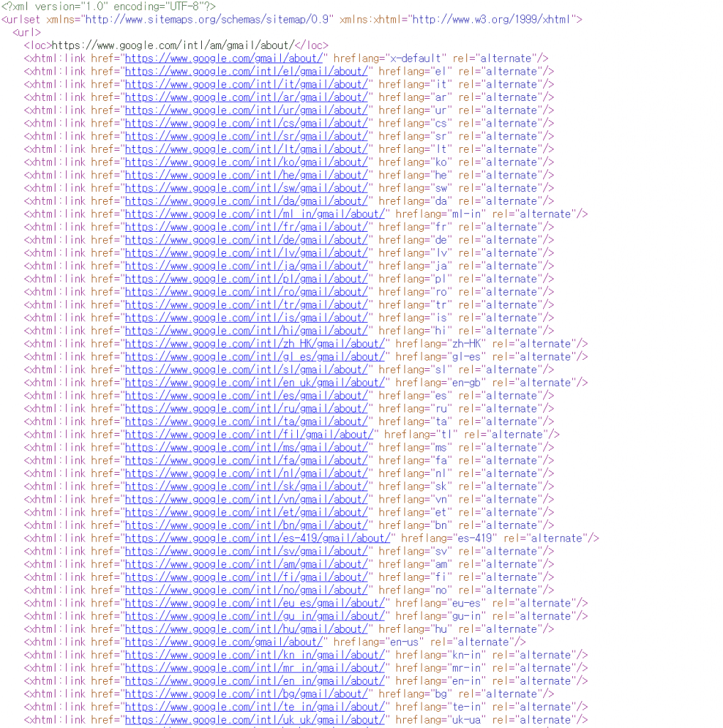Open the intl/el/gmail/about link

click(x=246, y=72)
